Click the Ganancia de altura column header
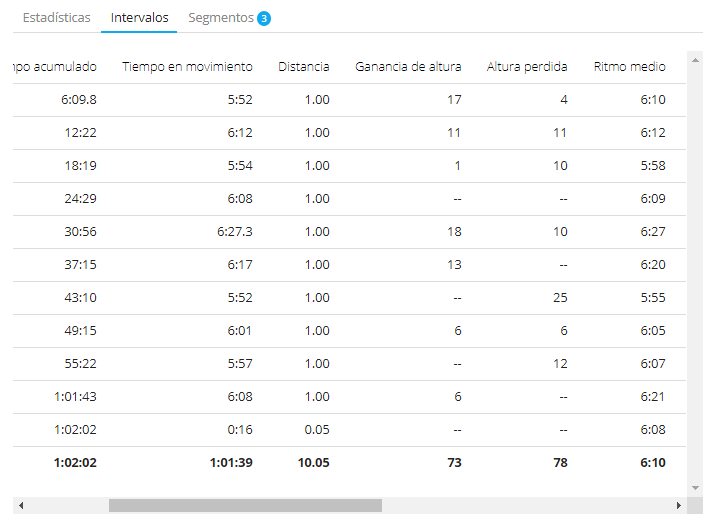 point(408,67)
